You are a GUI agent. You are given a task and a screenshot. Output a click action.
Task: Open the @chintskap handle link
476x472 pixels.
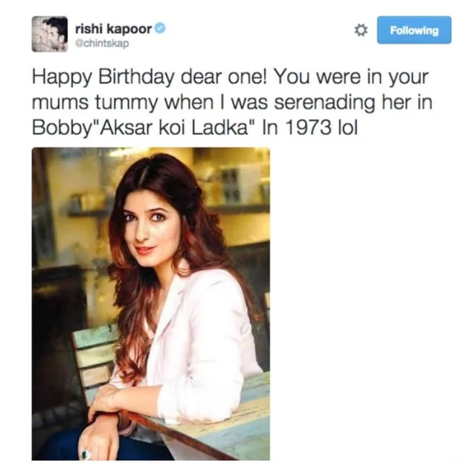(x=102, y=44)
